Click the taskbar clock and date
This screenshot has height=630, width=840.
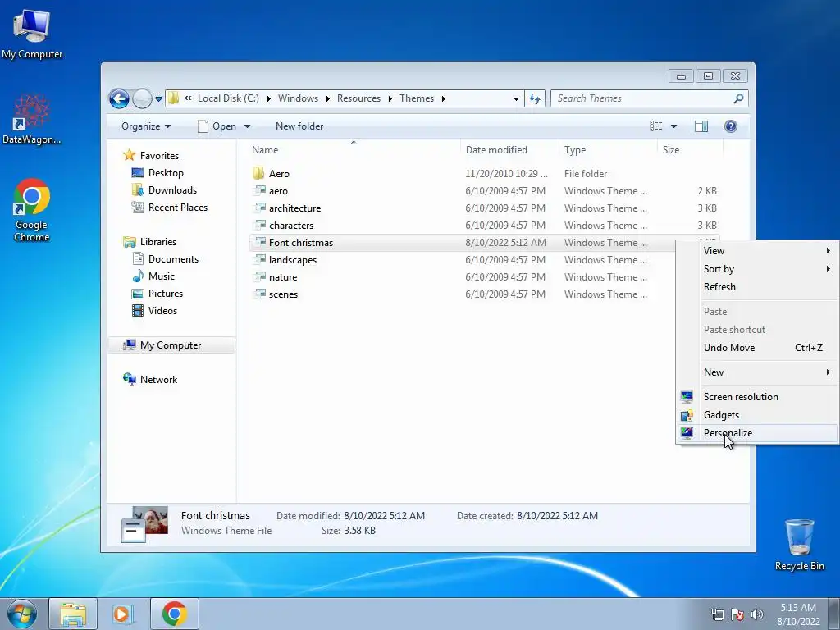[798, 614]
